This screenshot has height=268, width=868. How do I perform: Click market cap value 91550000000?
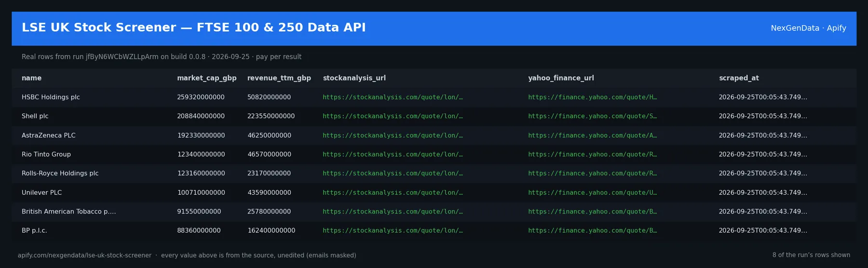tap(199, 212)
